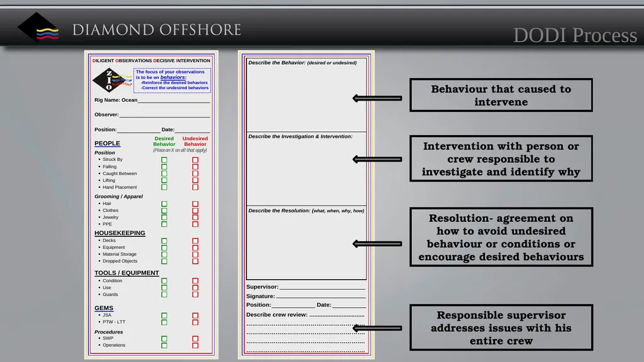
Task: Check Undesired Behavior box for JSA
Action: [x=195, y=315]
